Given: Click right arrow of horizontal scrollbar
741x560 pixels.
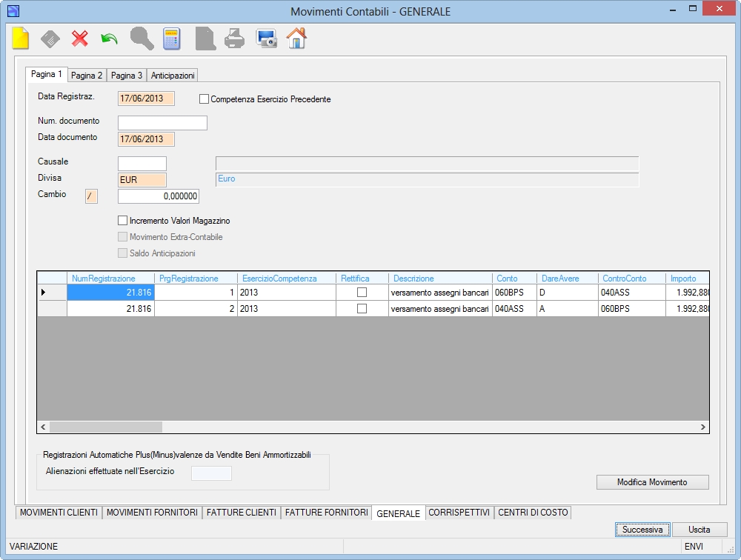Looking at the screenshot, I should pos(702,427).
